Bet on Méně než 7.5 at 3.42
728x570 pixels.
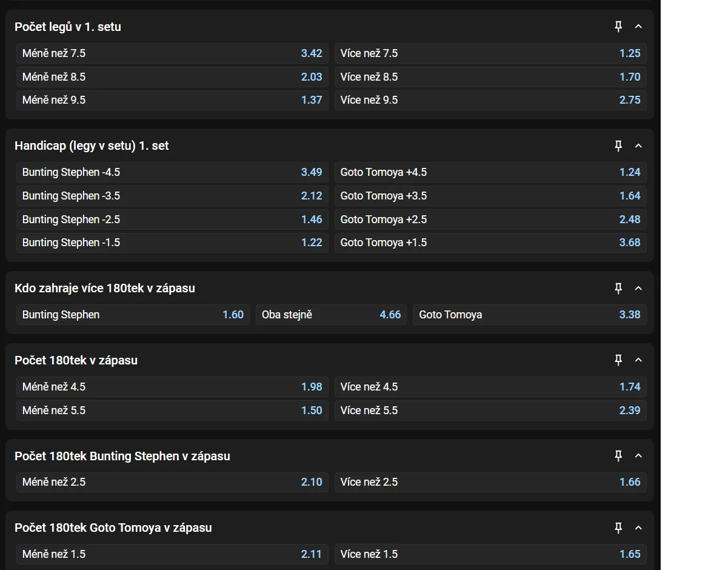point(172,53)
